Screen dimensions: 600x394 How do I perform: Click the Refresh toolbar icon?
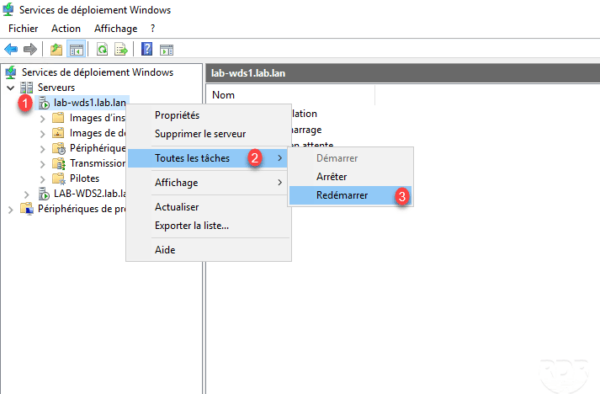coord(102,49)
